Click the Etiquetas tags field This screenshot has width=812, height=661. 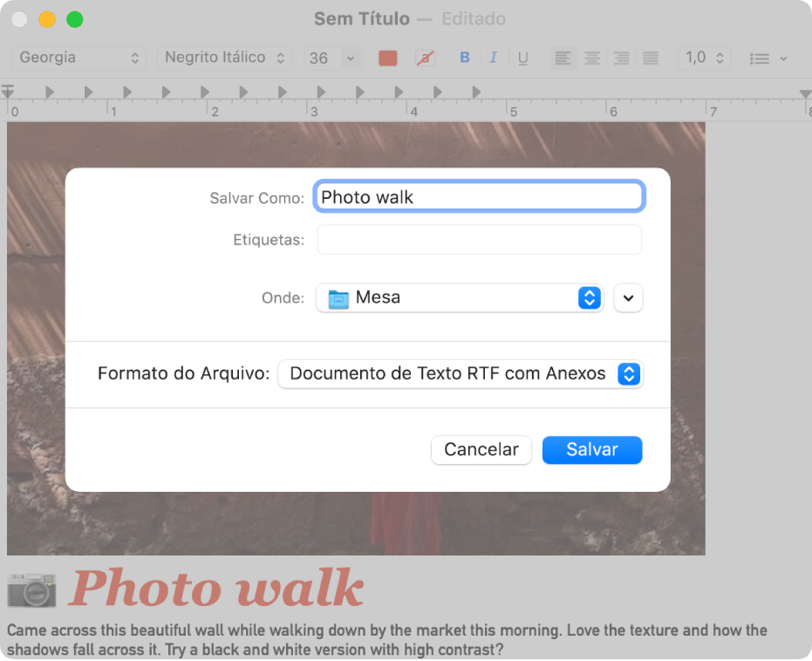click(479, 240)
